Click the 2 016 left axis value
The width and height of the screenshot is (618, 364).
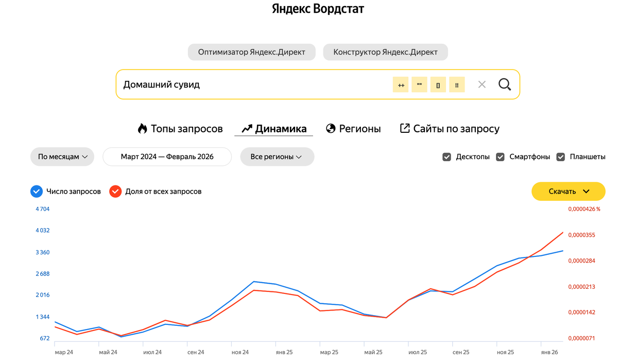(x=42, y=295)
